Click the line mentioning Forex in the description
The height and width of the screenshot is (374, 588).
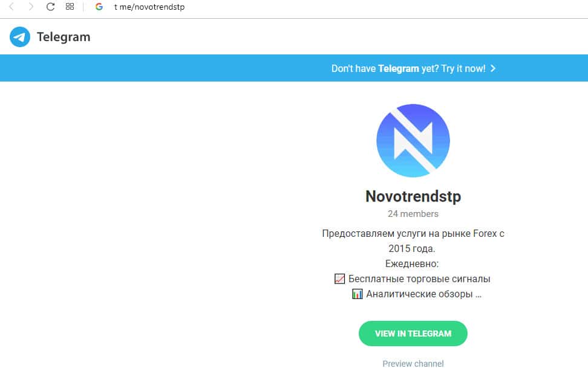[x=413, y=234]
